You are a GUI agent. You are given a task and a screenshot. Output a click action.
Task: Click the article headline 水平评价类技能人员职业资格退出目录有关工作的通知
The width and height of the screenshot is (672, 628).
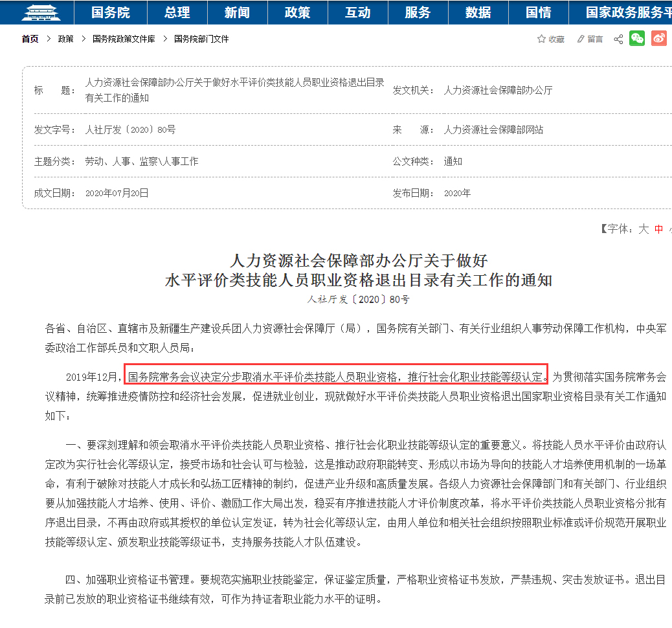point(358,280)
